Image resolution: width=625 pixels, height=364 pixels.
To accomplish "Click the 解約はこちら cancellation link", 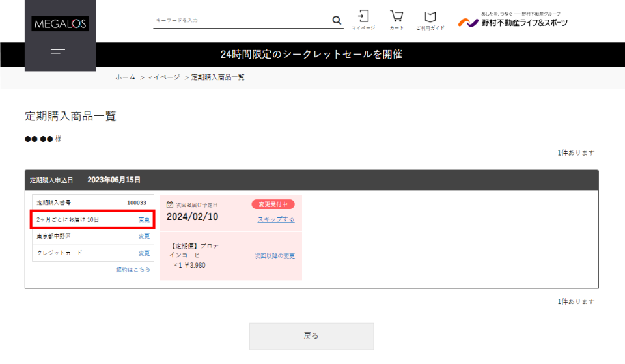I will (133, 270).
